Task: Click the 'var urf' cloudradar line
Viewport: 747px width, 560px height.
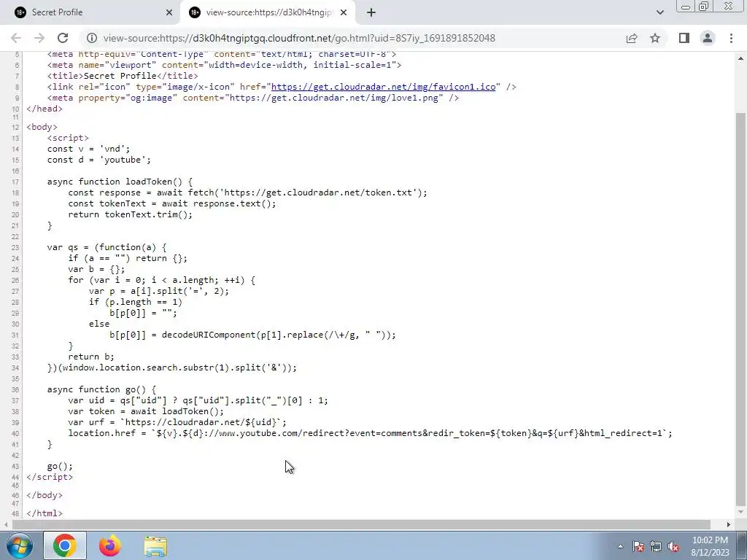Action: [x=177, y=422]
